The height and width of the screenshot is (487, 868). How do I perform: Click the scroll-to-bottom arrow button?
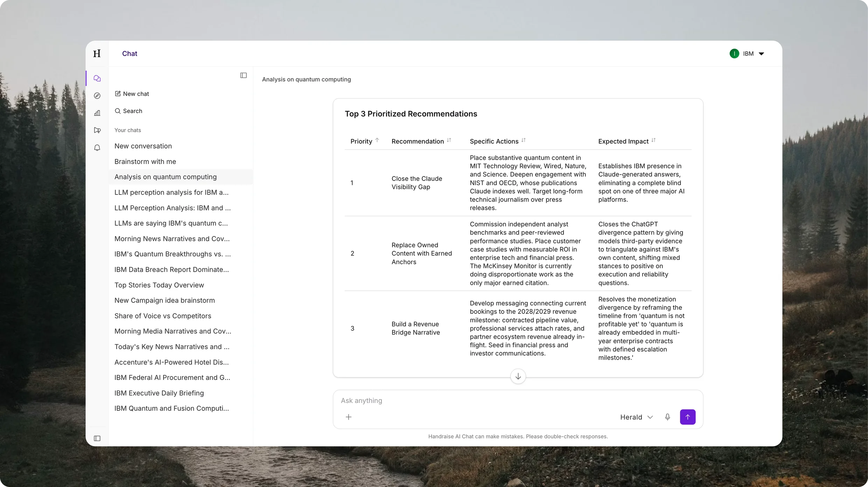[518, 376]
